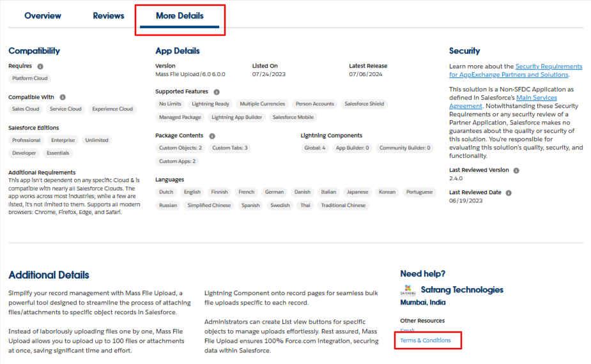Click the Salesforce Shield tag
Viewport: 591px width, 364px height.
tap(364, 104)
